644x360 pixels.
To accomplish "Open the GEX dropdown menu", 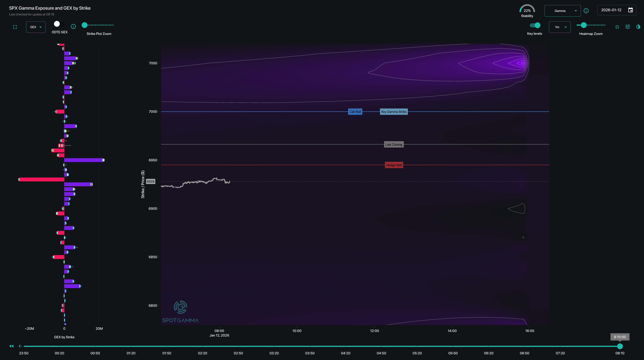I will point(36,27).
